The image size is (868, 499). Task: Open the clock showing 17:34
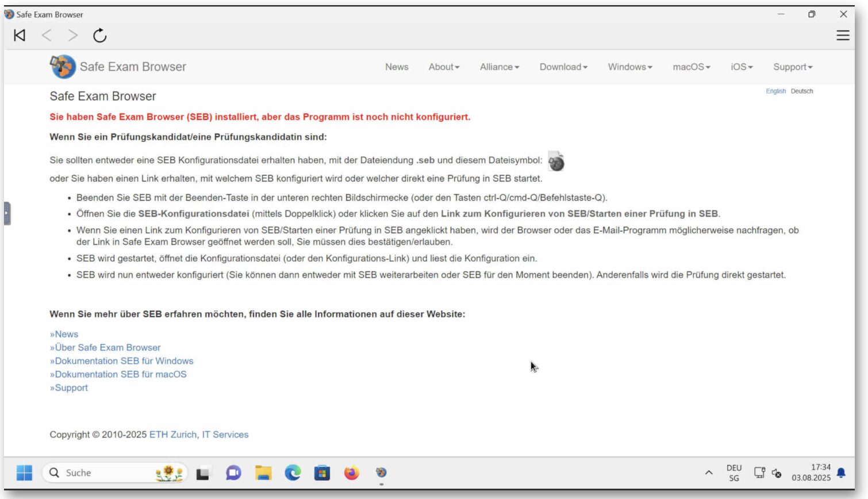[x=811, y=473]
